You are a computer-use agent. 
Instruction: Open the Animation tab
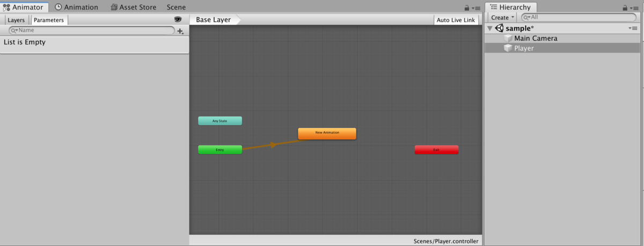pyautogui.click(x=76, y=7)
